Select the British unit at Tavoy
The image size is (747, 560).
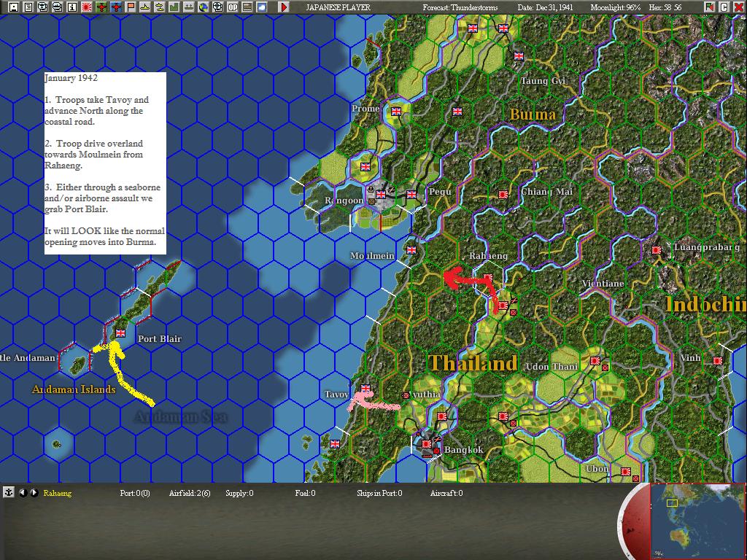pyautogui.click(x=365, y=388)
